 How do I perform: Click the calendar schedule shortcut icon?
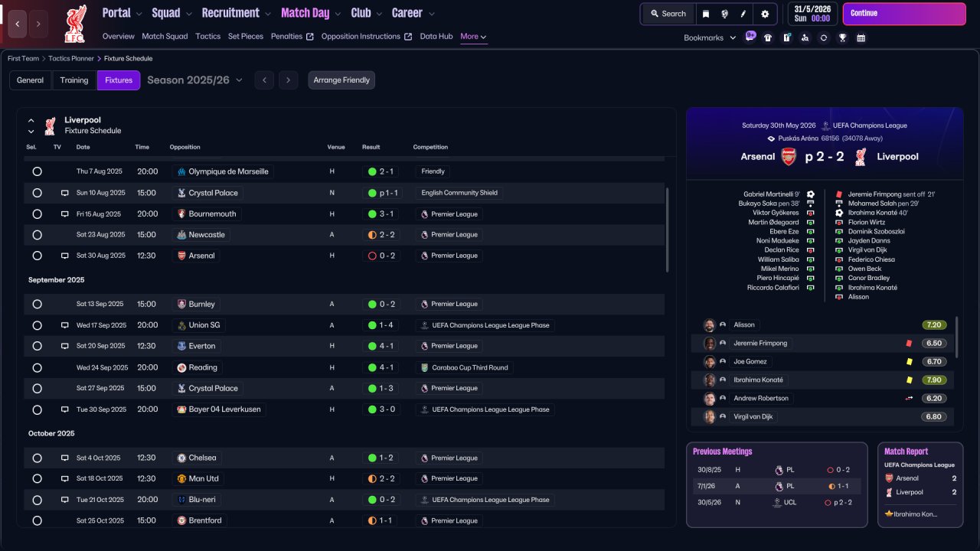861,37
